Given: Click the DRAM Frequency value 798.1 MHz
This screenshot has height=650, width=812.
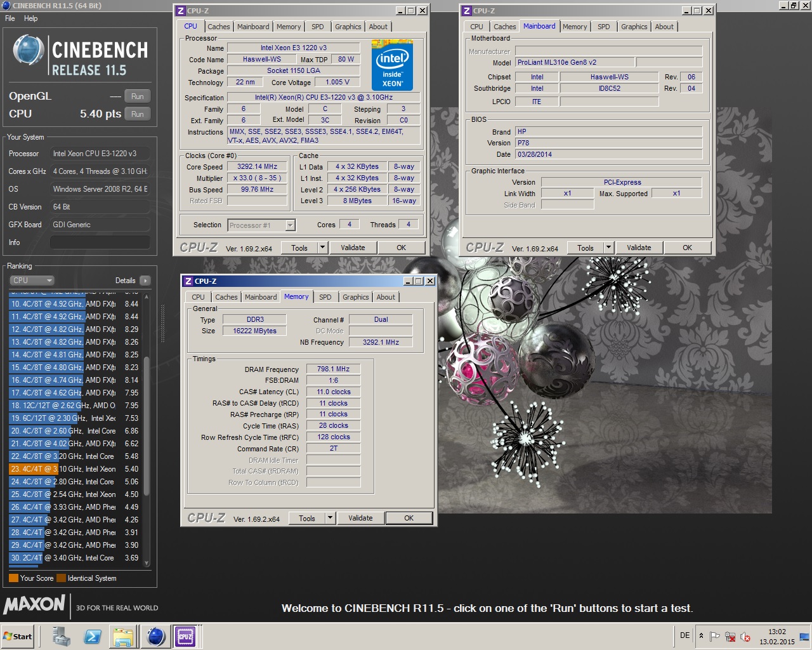Looking at the screenshot, I should click(x=333, y=369).
